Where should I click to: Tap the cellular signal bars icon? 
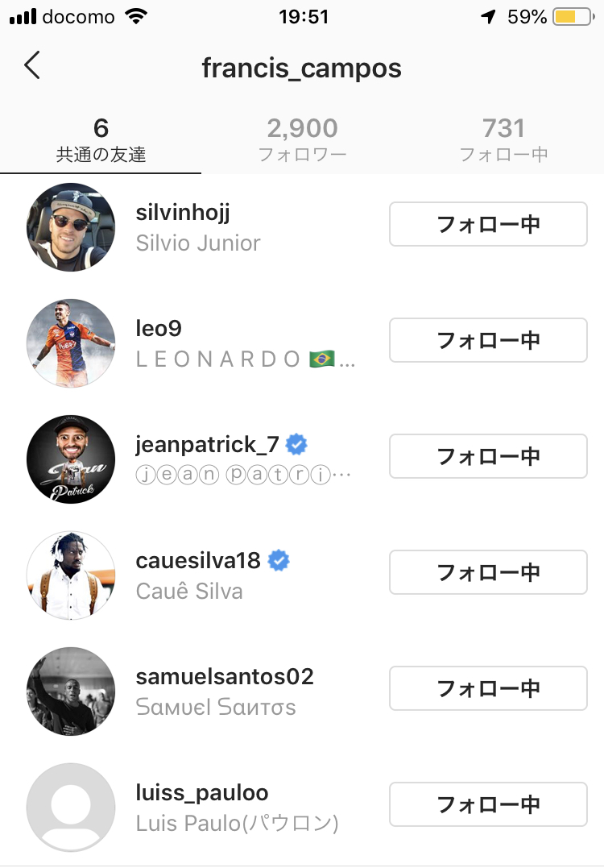click(x=23, y=17)
